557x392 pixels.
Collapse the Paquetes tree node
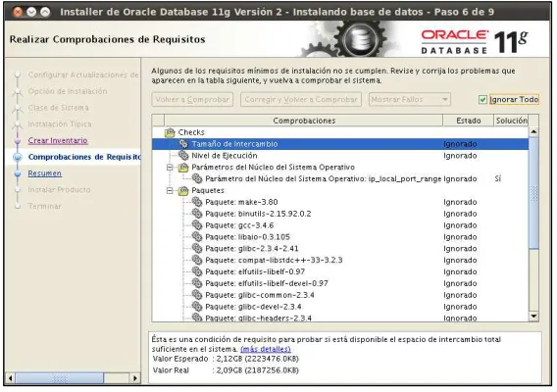coord(171,191)
